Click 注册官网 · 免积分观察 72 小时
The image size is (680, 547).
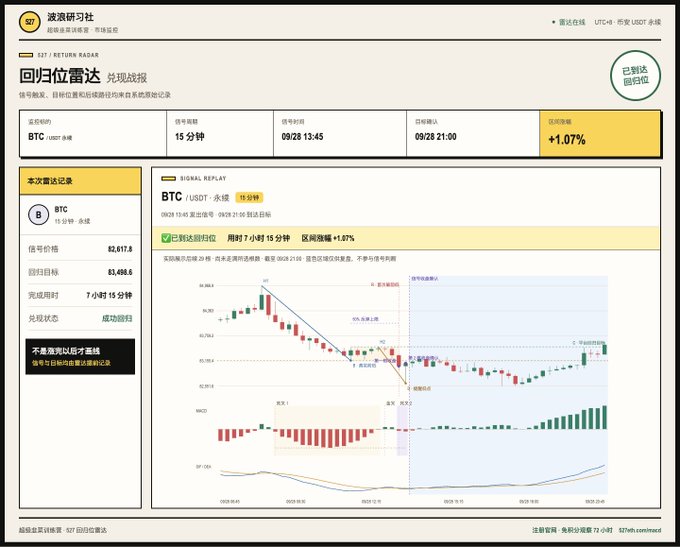tap(572, 530)
